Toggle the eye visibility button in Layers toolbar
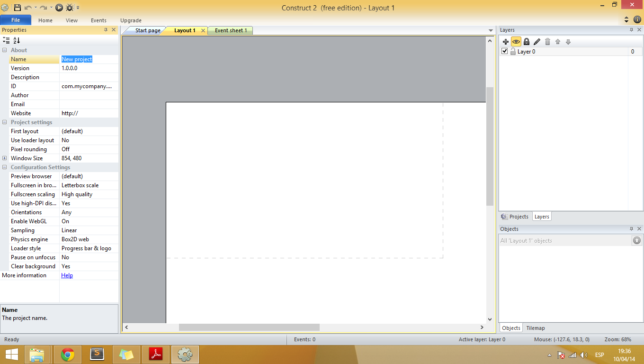 coord(516,42)
